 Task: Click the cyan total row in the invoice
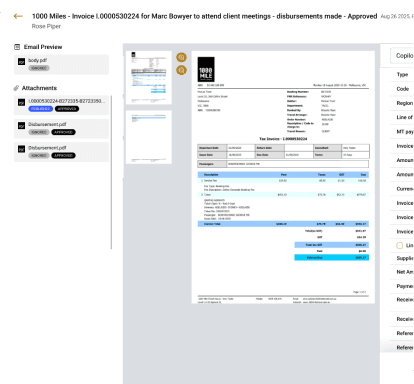click(x=332, y=257)
